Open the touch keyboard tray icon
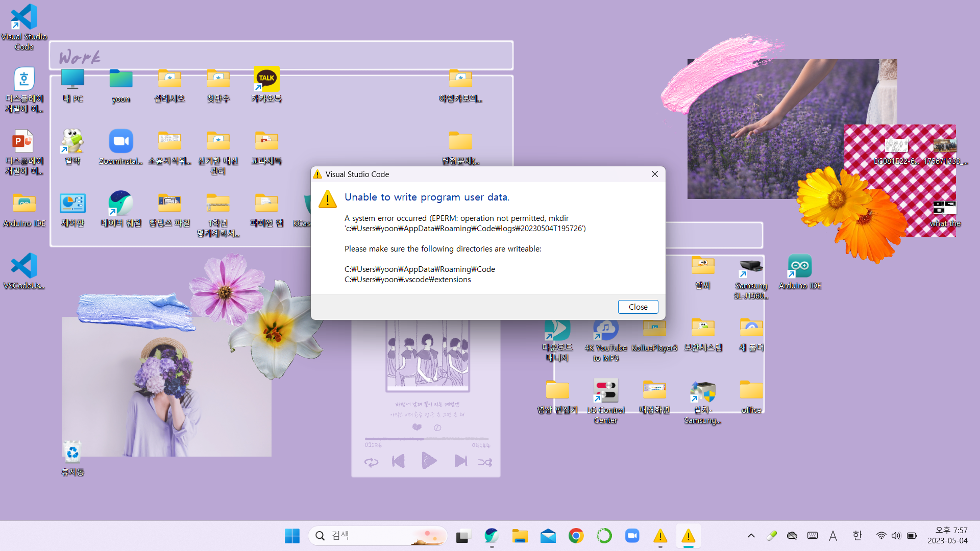The height and width of the screenshot is (551, 980). [813, 536]
